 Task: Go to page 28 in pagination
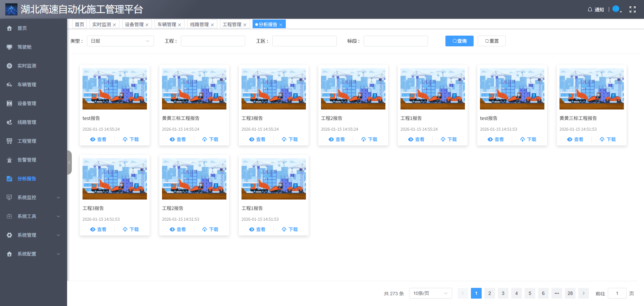tap(570, 293)
